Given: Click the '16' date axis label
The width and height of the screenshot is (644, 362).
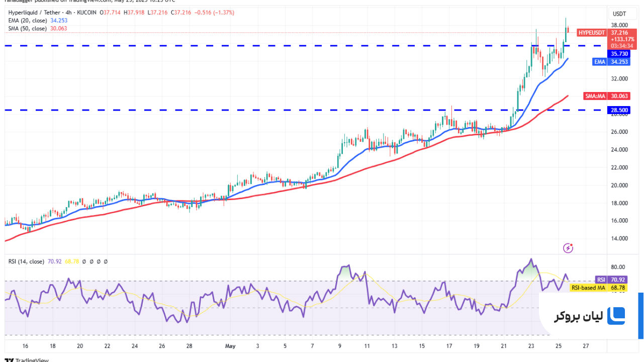Looking at the screenshot, I should pos(26,346).
